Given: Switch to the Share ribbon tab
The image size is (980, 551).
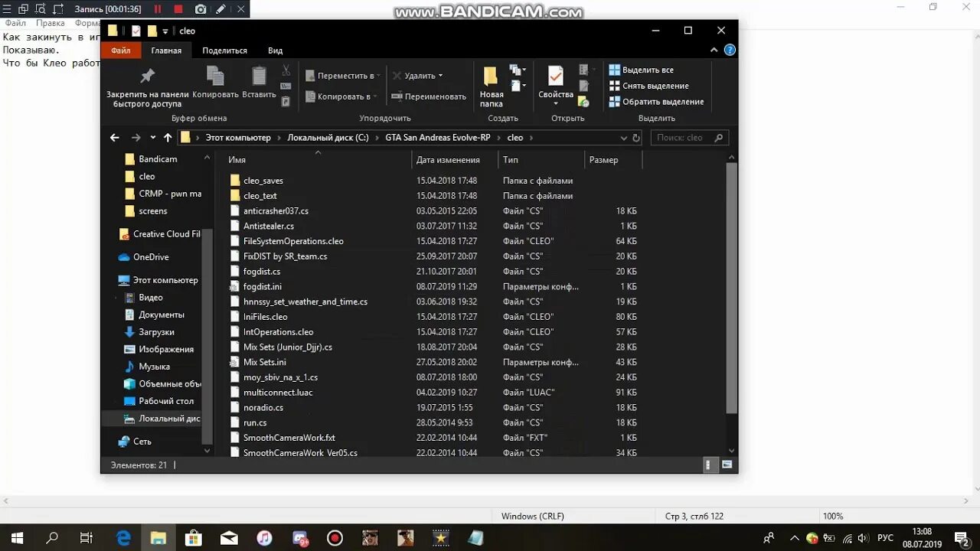Looking at the screenshot, I should point(224,51).
